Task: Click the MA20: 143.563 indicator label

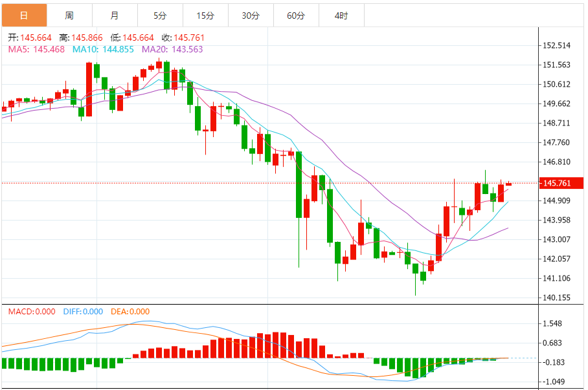Action: pyautogui.click(x=172, y=49)
